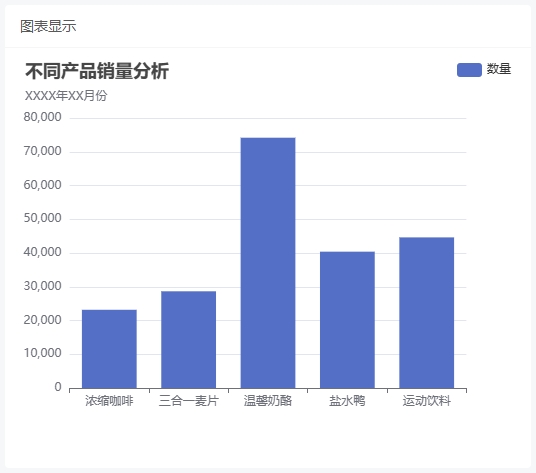
Task: Click the 三合一麦片 axis label
Action: coord(189,401)
